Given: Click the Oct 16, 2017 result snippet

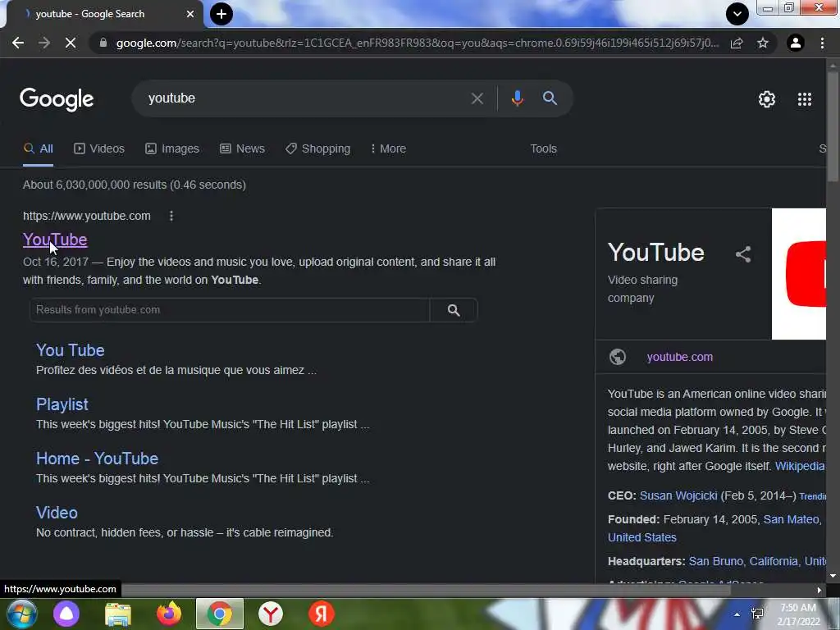Looking at the screenshot, I should pos(259,271).
